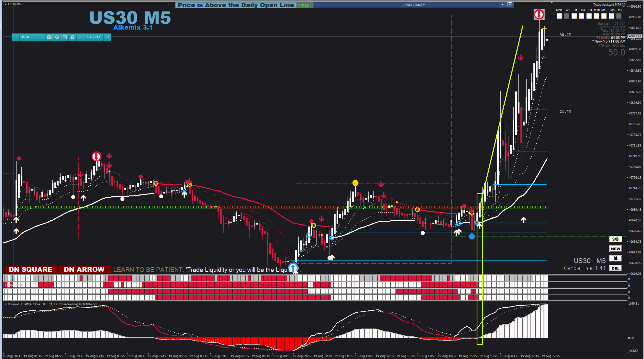
Task: Click the DN SQUARE label
Action: [x=30, y=269]
